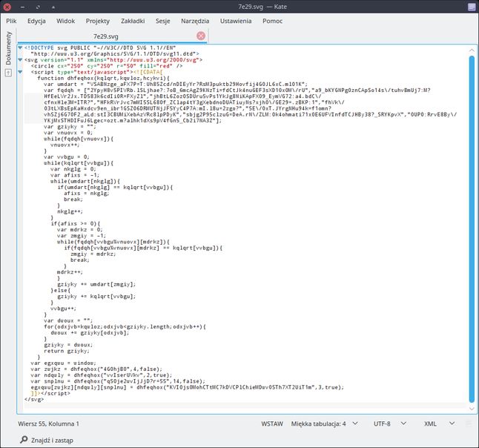This screenshot has width=479, height=448.
Task: Close the 7e29.svg tab with red X
Action: (x=201, y=36)
